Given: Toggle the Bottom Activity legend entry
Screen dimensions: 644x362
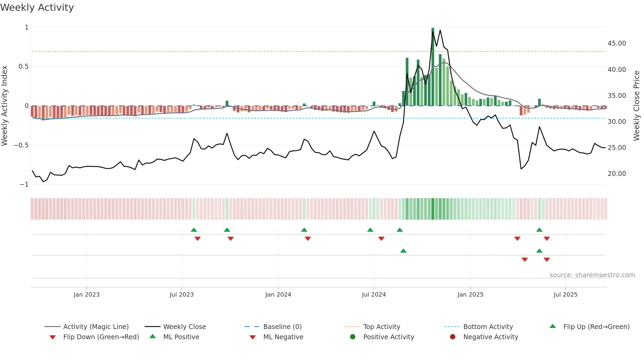Looking at the screenshot, I should coord(479,327).
